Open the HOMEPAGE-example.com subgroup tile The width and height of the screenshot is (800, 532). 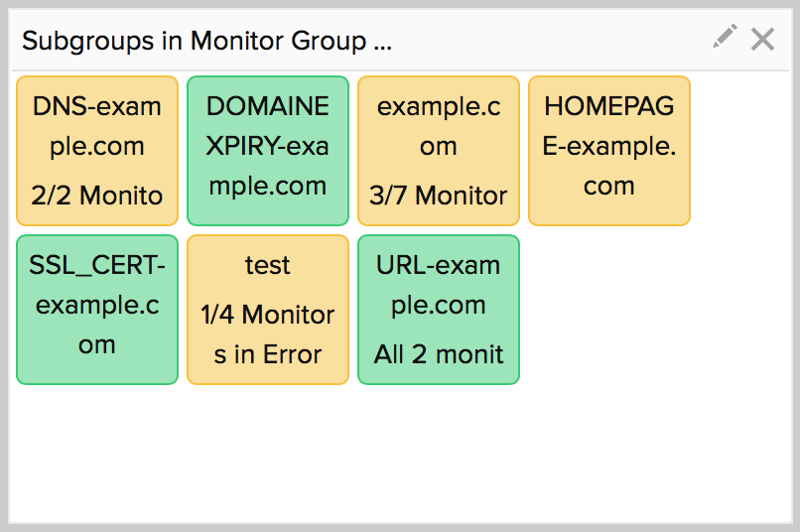(608, 150)
